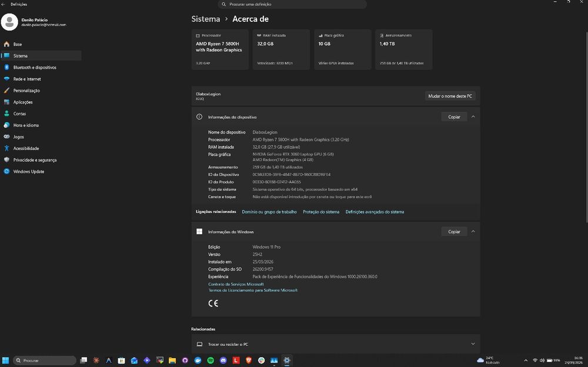
Task: Click the Windows logo beside Informações do Windows
Action: (x=199, y=232)
